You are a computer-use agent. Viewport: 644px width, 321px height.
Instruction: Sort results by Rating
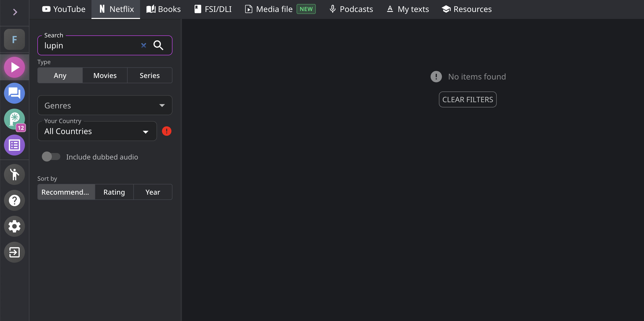pyautogui.click(x=114, y=192)
